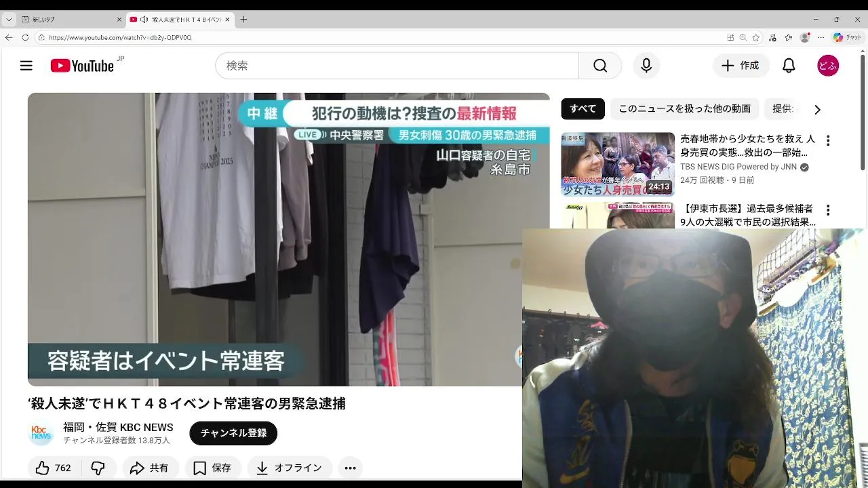The height and width of the screenshot is (488, 868).
Task: Open the 作成 create button
Action: coord(741,66)
